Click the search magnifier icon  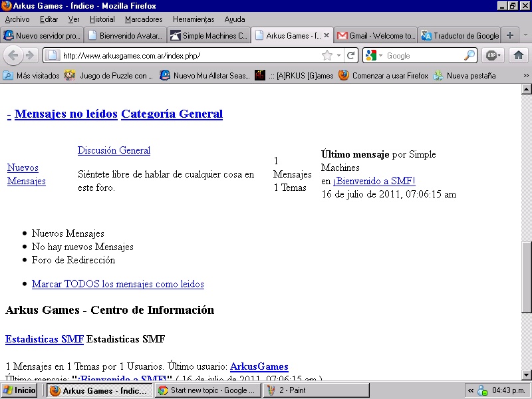point(469,55)
